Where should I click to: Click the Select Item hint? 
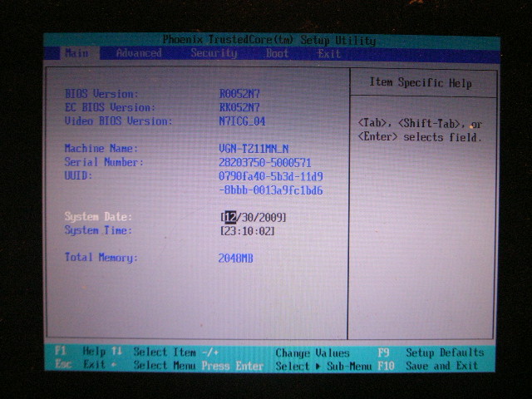pyautogui.click(x=165, y=352)
